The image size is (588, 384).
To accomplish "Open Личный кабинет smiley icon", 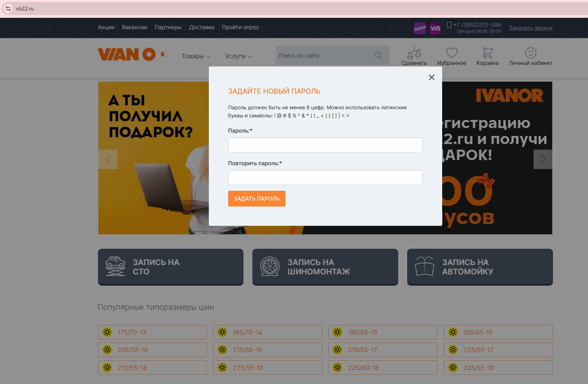I will click(530, 53).
